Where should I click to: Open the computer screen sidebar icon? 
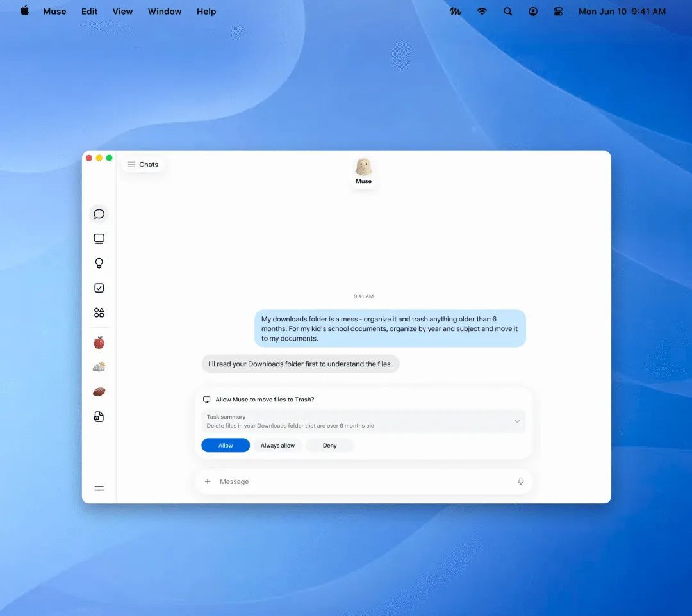click(99, 239)
